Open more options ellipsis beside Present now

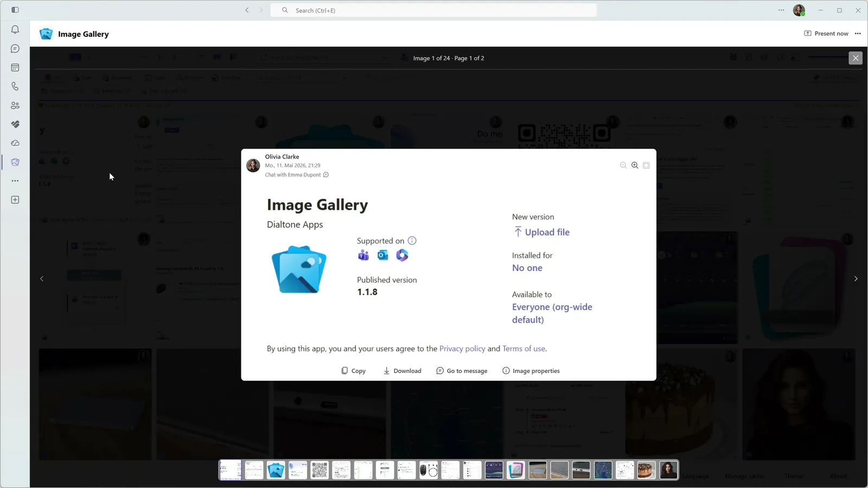point(858,34)
